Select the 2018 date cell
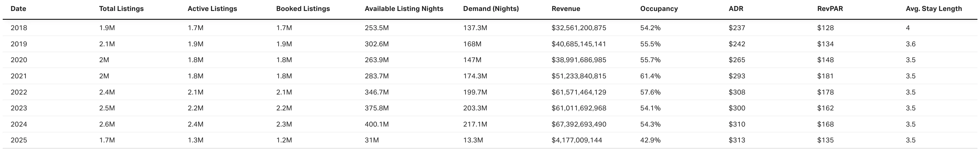 pyautogui.click(x=19, y=28)
